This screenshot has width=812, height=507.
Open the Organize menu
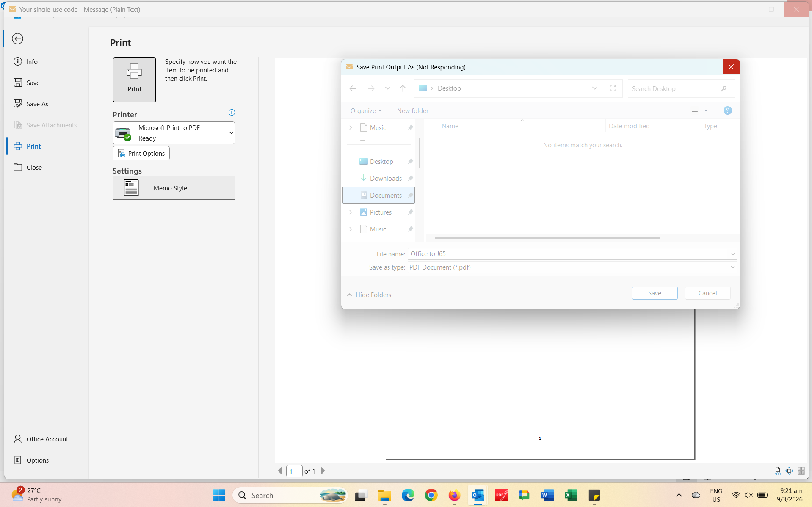tap(366, 111)
